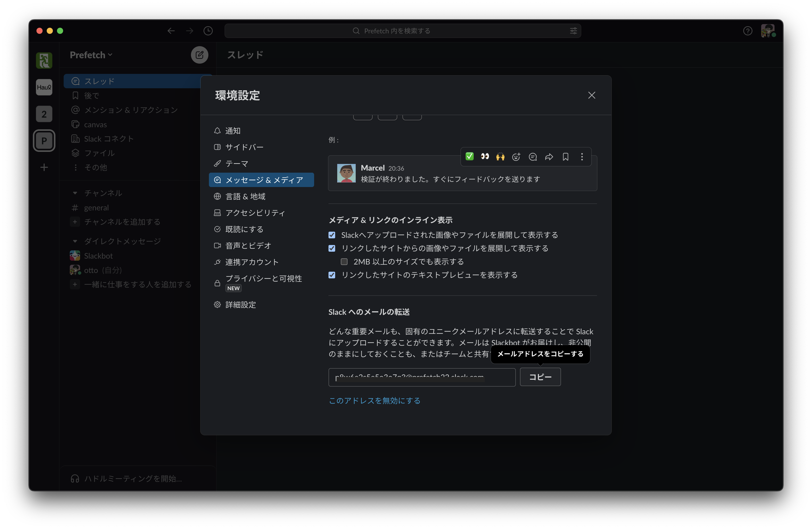Click the bookmark icon in message toolbar
Image resolution: width=812 pixels, height=529 pixels.
point(565,156)
